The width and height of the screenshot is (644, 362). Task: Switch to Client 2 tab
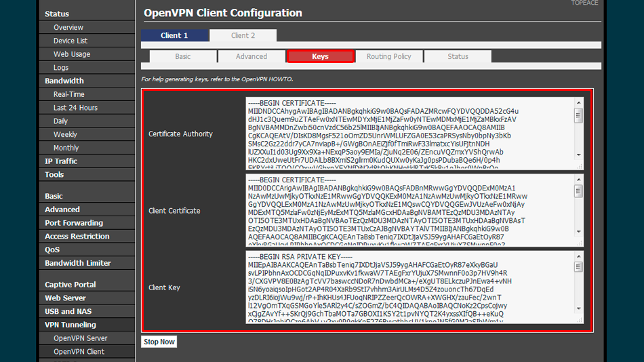point(243,35)
